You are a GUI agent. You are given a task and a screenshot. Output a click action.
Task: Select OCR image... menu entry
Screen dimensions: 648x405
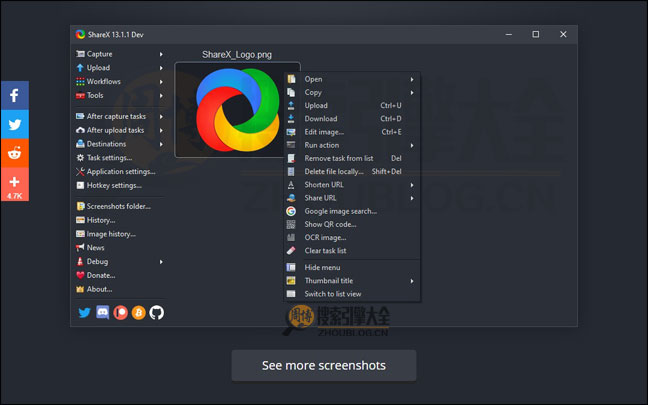tap(352, 238)
